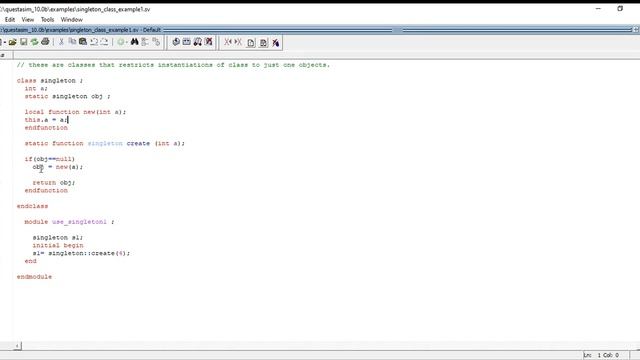Click the line 'obj = new(a);'

58,167
